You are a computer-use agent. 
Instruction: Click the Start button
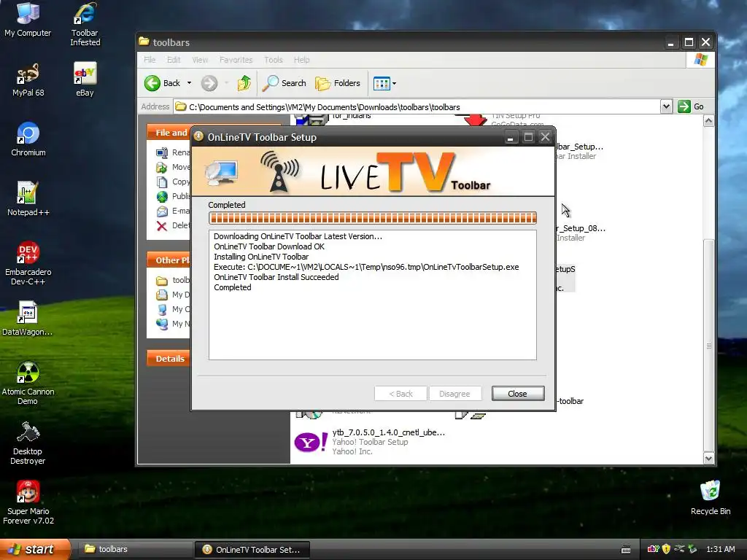34,549
